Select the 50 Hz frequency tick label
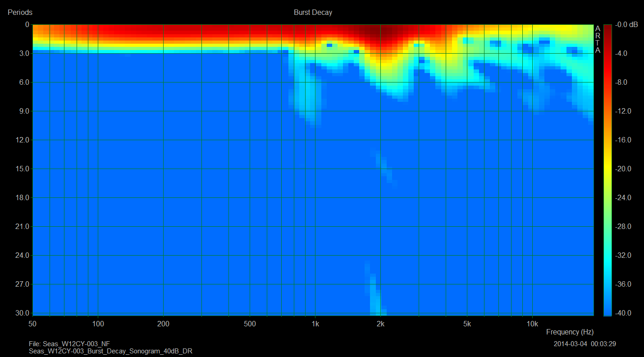The height and width of the screenshot is (357, 644). pos(32,324)
